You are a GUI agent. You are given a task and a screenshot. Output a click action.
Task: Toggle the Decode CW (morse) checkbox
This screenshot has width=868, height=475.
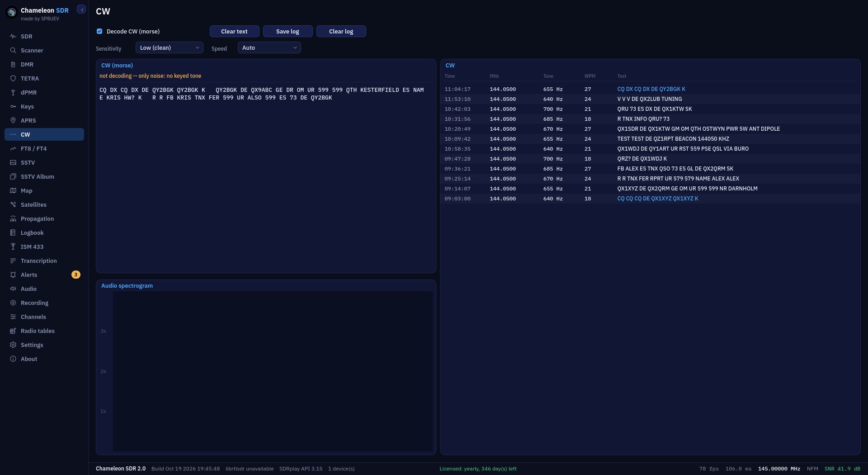pos(99,31)
